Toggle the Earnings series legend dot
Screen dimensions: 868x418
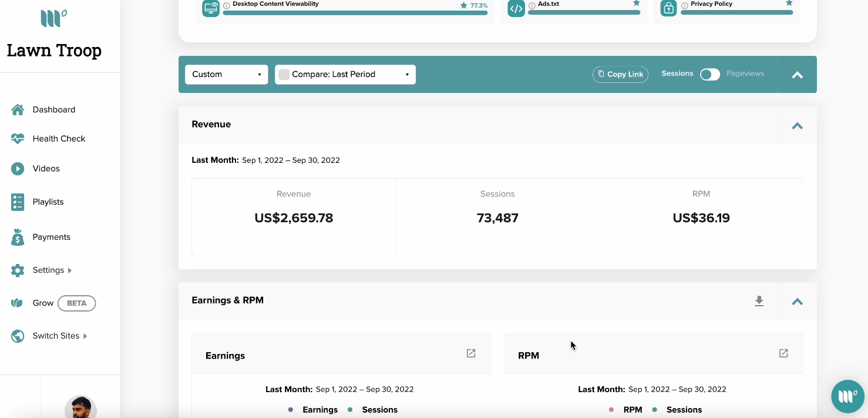tap(291, 410)
